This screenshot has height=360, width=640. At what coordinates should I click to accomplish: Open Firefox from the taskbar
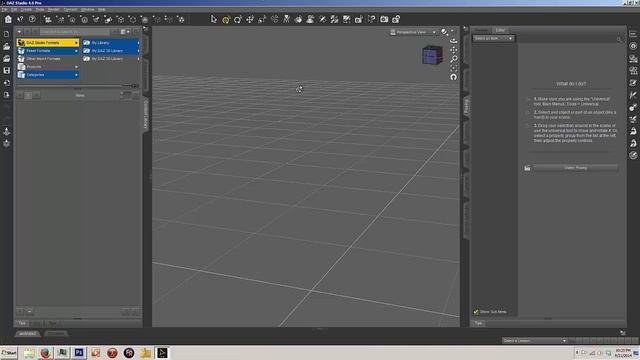pyautogui.click(x=45, y=353)
